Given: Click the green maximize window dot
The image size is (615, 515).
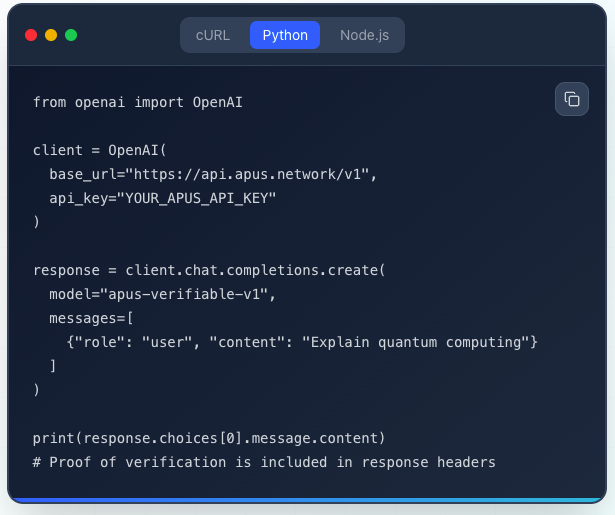Looking at the screenshot, I should [71, 35].
